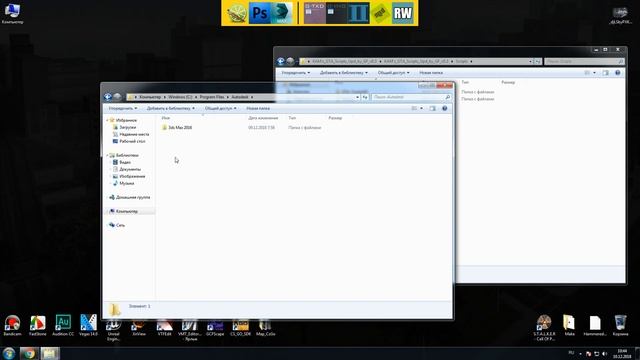
Task: Toggle the preview pane in the Autodesk window
Action: tap(432, 108)
